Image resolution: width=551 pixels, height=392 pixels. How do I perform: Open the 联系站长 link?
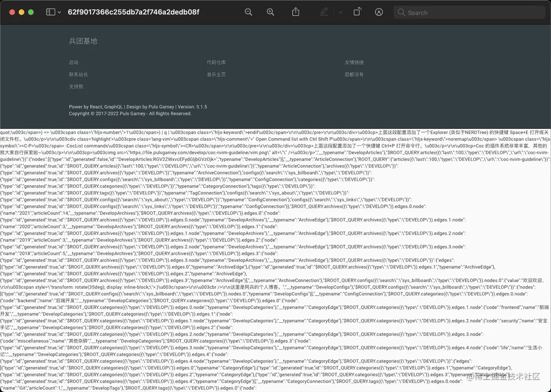[78, 74]
